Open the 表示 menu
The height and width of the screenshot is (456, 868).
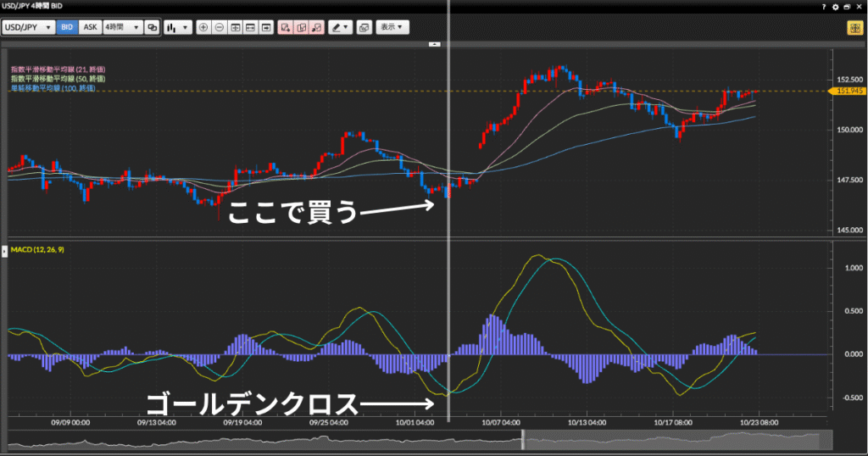click(392, 27)
